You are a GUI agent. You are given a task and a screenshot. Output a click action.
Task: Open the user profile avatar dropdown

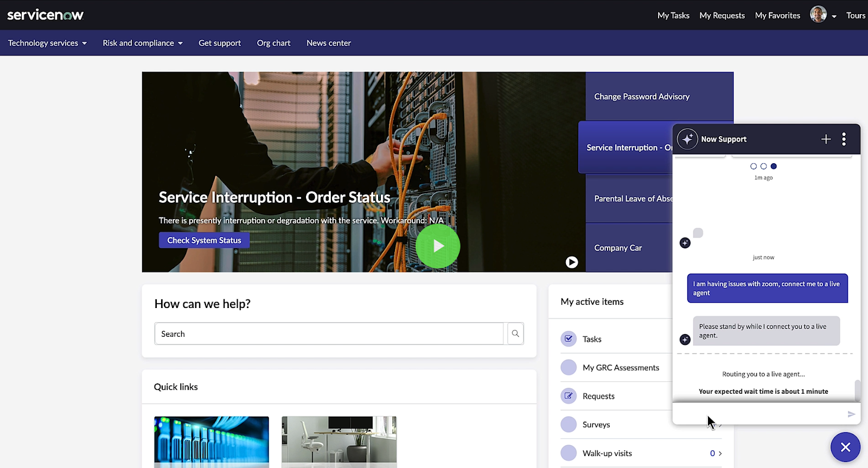tap(822, 15)
